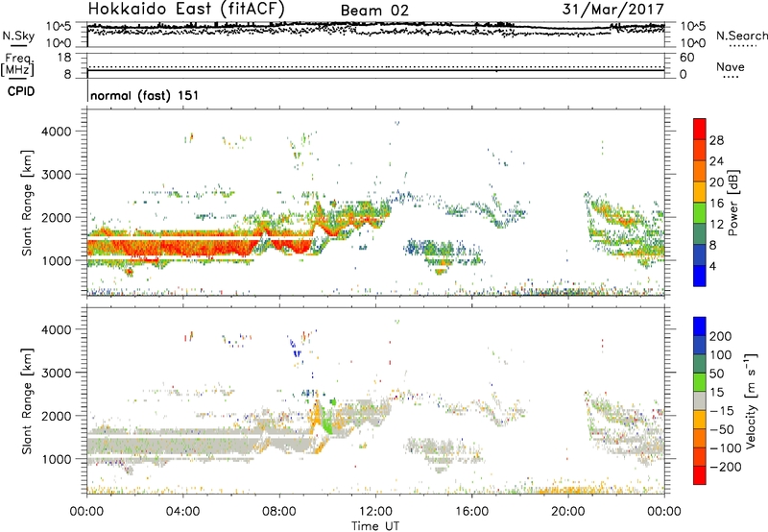Screen dimensions: 768x532
Task: Click '2000' on the velocity panel range axis
Action: tap(57, 416)
